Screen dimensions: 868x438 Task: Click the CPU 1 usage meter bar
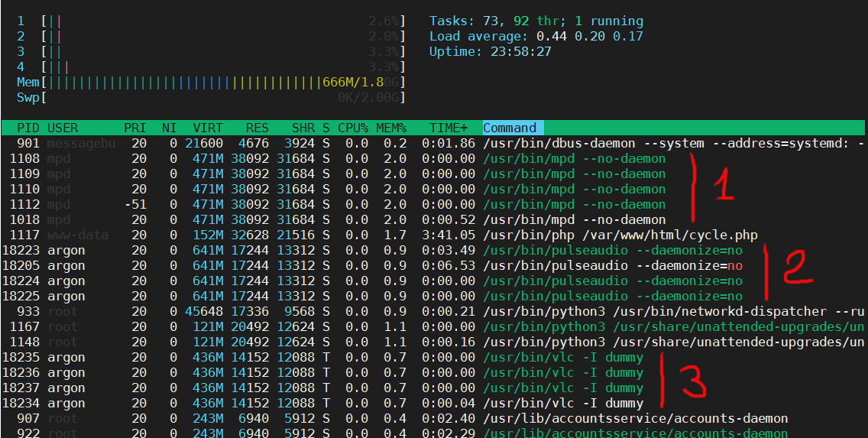[223, 21]
